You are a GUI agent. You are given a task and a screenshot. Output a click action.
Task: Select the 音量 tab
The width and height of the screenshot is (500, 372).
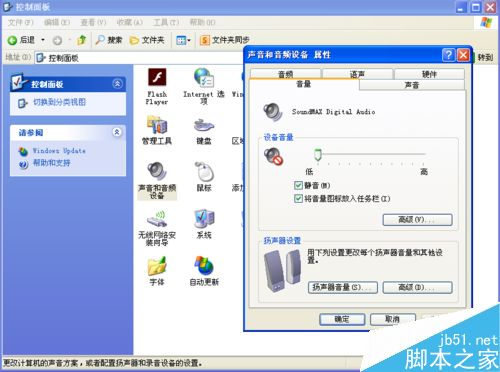304,84
